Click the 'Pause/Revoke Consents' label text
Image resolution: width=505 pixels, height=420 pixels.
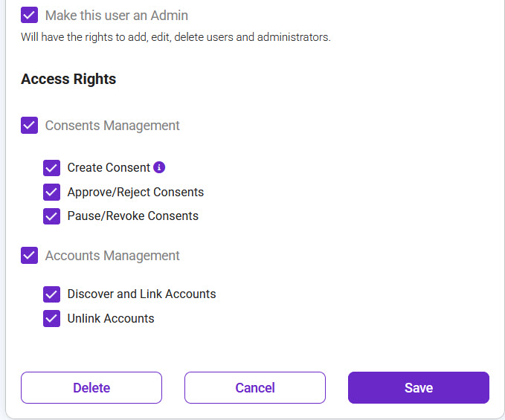click(132, 216)
